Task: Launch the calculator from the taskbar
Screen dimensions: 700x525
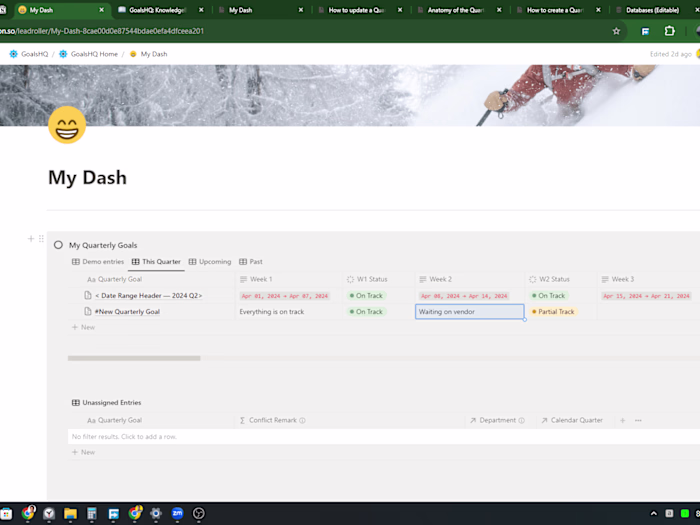Action: click(92, 514)
